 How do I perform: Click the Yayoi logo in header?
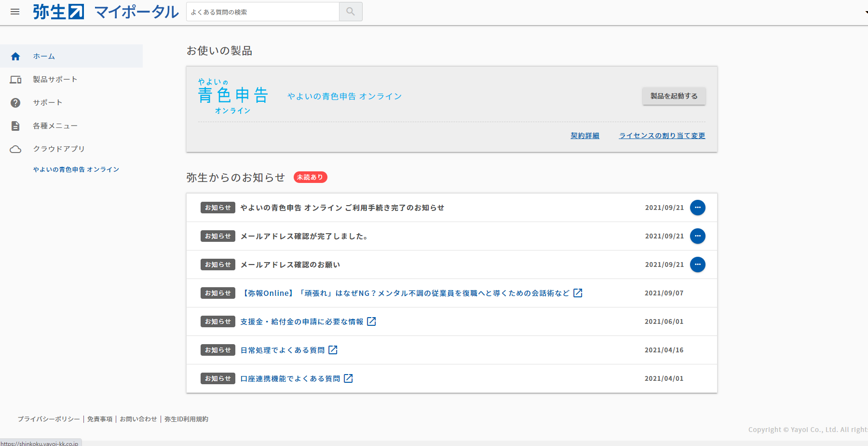(x=58, y=12)
